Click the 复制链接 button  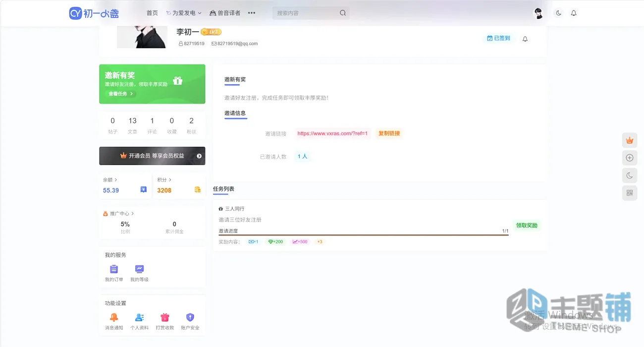[389, 133]
